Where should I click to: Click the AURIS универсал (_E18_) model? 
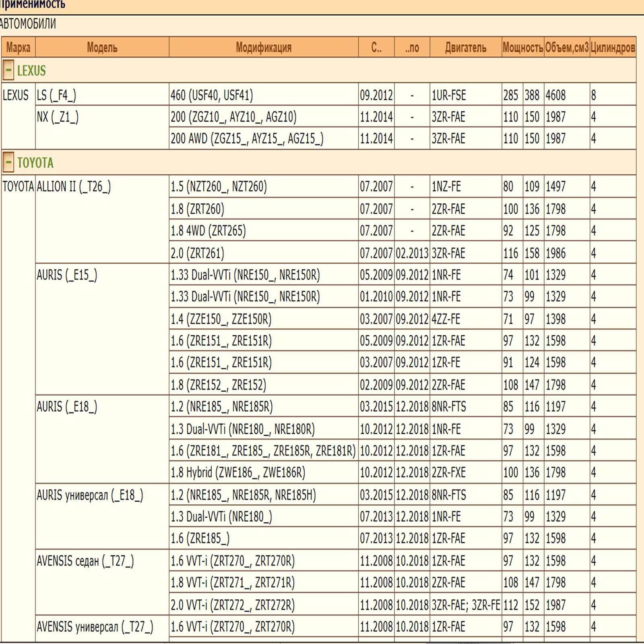click(90, 495)
